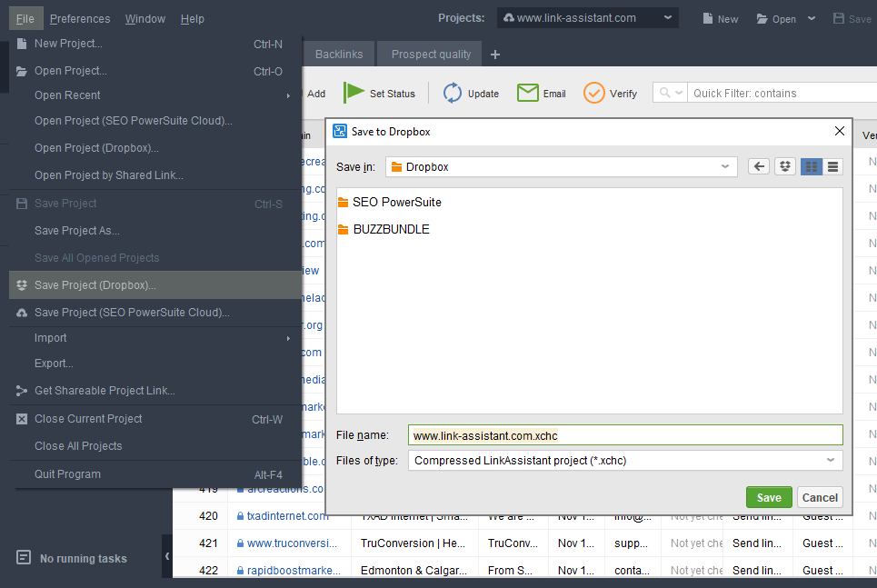The height and width of the screenshot is (588, 877).
Task: Click the Cancel button in dialog
Action: click(x=820, y=497)
